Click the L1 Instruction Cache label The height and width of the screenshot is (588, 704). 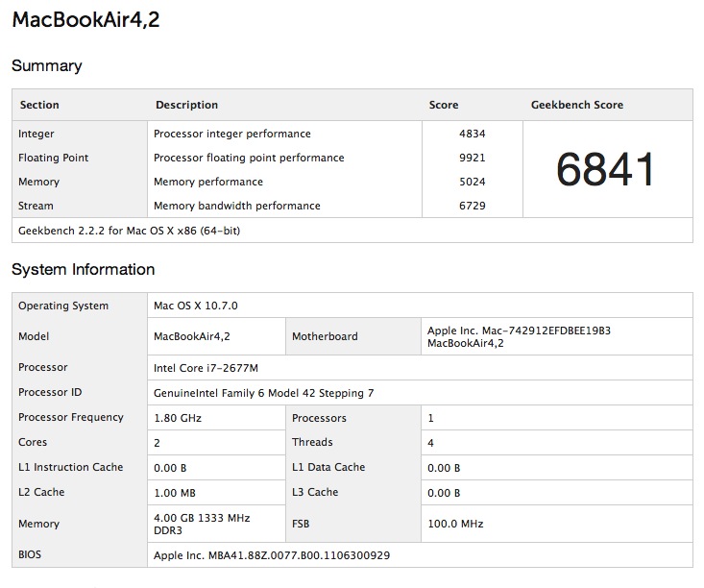(70, 467)
